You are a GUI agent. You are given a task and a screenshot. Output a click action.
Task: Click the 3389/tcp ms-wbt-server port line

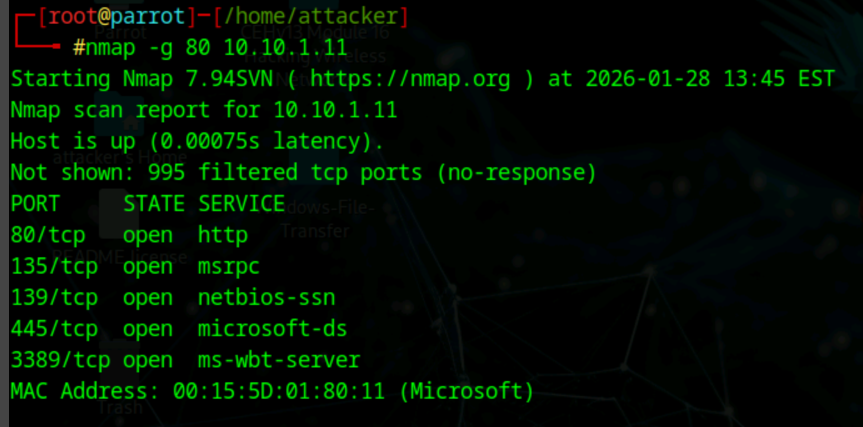185,359
